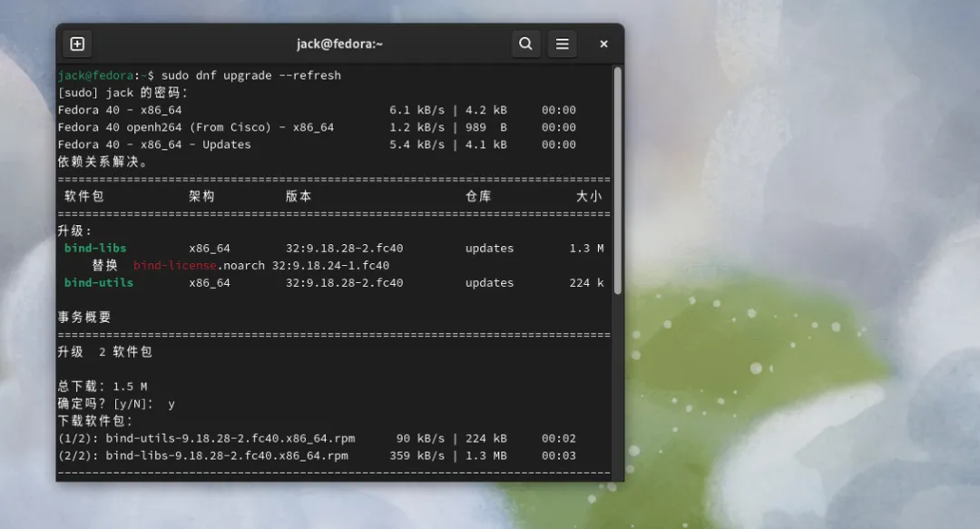Click the '事务概要' heading
980x529 pixels.
click(84, 317)
